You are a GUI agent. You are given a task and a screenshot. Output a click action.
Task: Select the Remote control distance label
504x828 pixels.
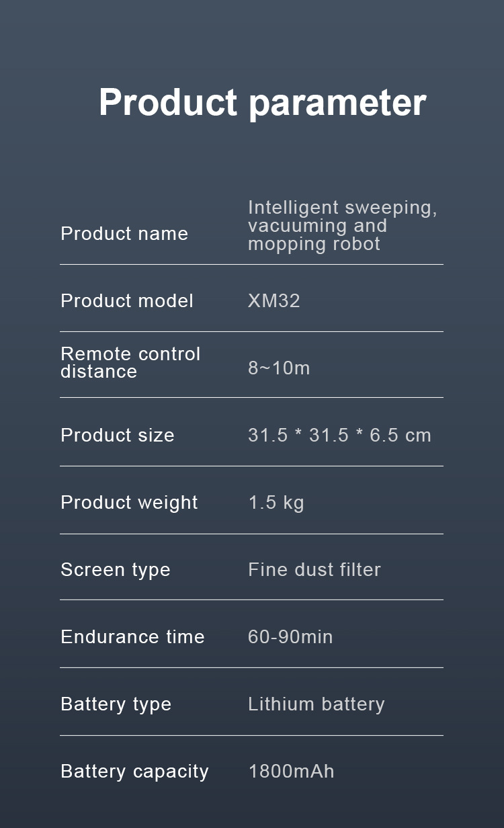pyautogui.click(x=130, y=363)
